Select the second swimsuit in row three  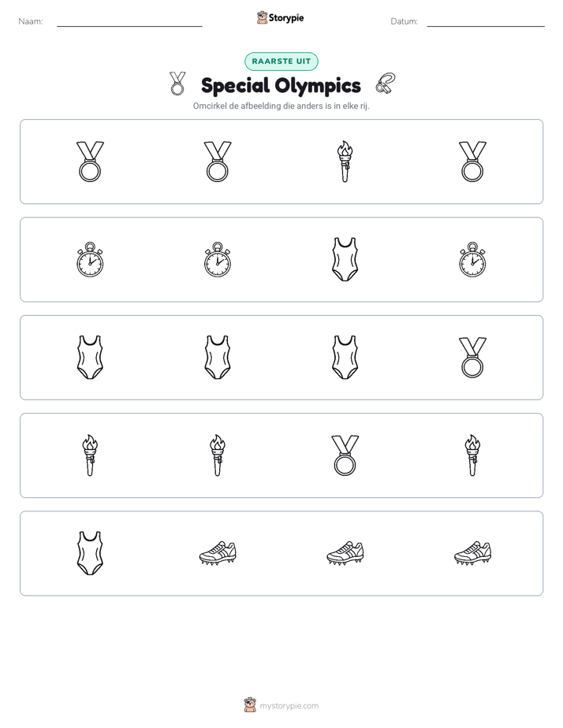point(218,358)
